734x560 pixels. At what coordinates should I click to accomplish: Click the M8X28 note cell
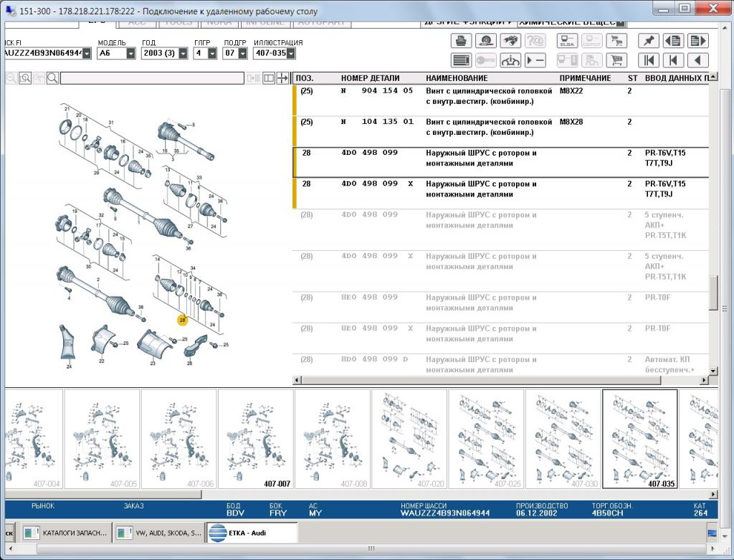[x=571, y=121]
